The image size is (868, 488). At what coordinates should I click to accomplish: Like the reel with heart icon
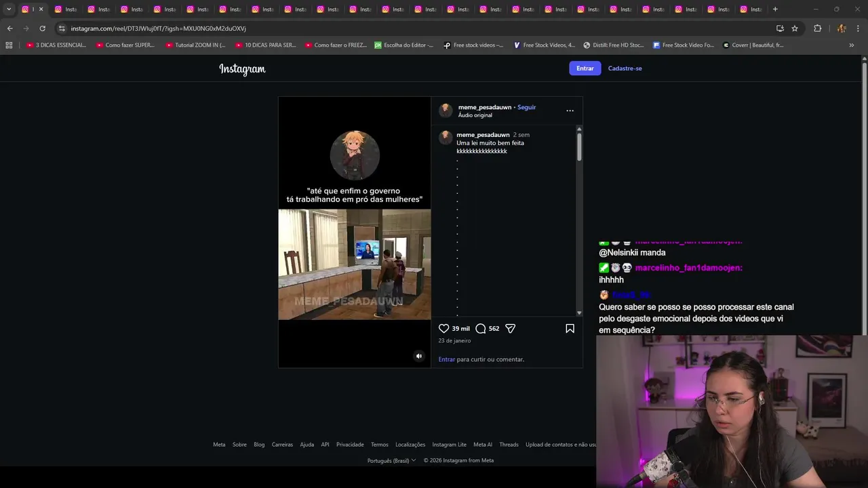tap(444, 329)
